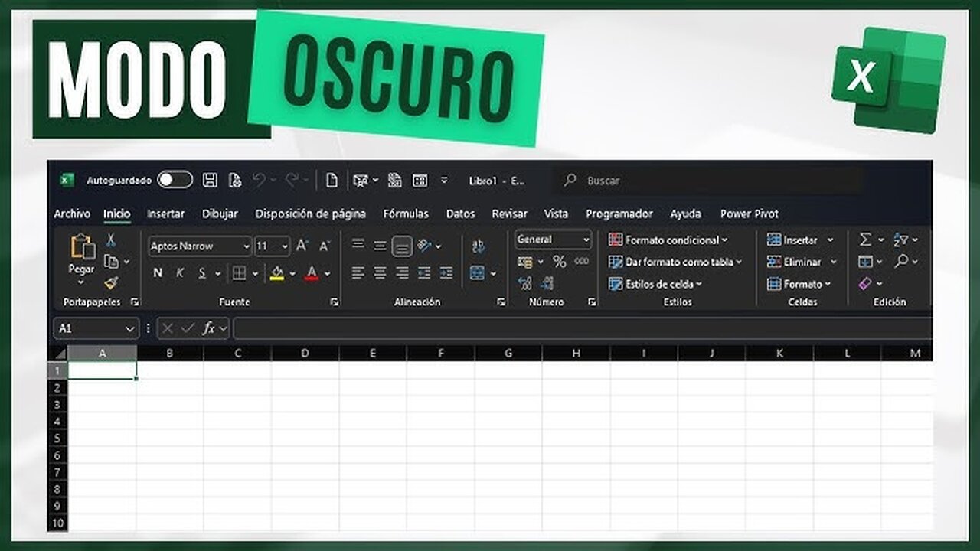Screen dimensions: 980x551
Task: Open the dropdown arrow under Pegar
Action: [82, 282]
